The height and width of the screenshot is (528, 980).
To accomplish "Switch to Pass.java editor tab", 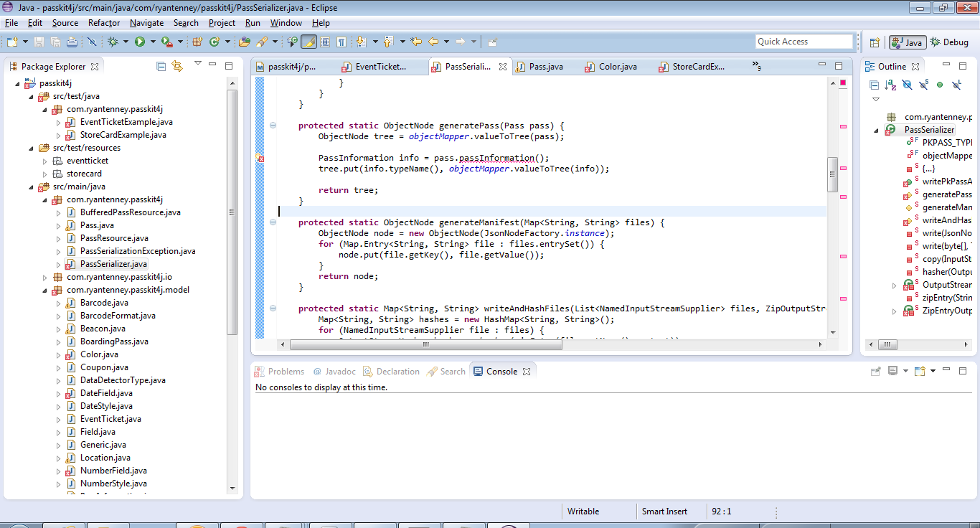I will (546, 67).
